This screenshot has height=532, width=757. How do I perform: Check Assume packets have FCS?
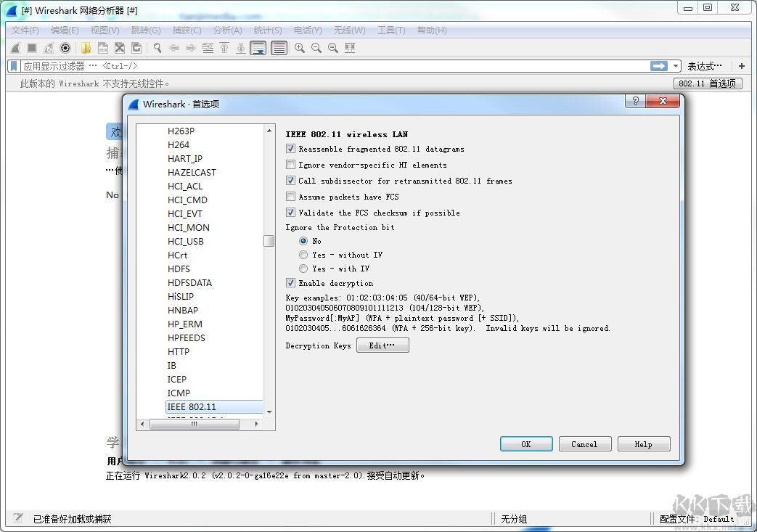290,197
